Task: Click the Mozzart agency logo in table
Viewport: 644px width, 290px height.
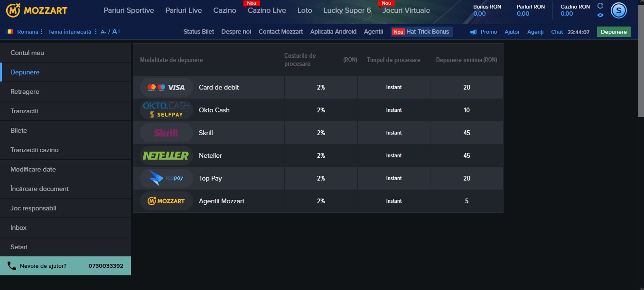Action: [166, 201]
